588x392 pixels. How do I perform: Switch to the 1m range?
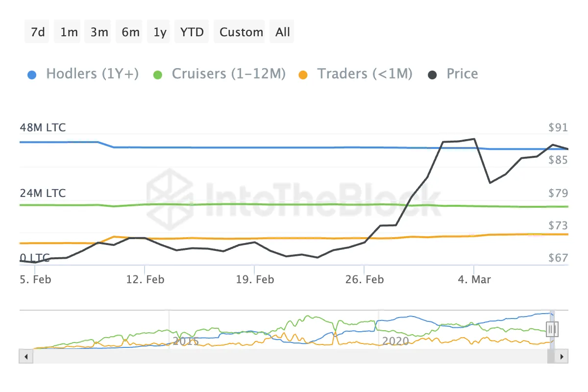point(69,32)
